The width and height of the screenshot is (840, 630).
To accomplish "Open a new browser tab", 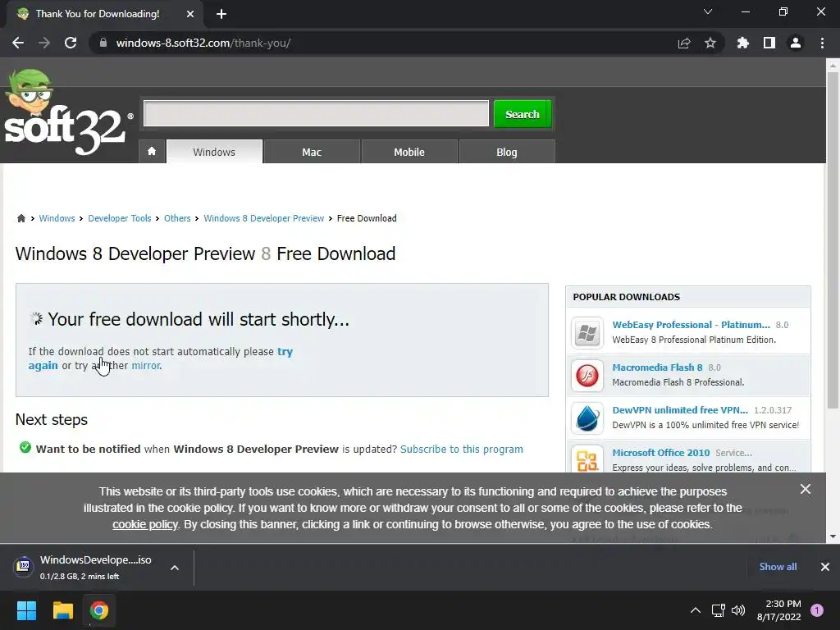I will tap(221, 14).
